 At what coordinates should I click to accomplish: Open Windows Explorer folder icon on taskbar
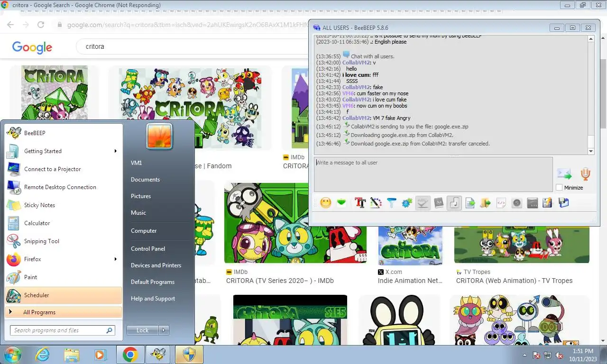(x=72, y=355)
